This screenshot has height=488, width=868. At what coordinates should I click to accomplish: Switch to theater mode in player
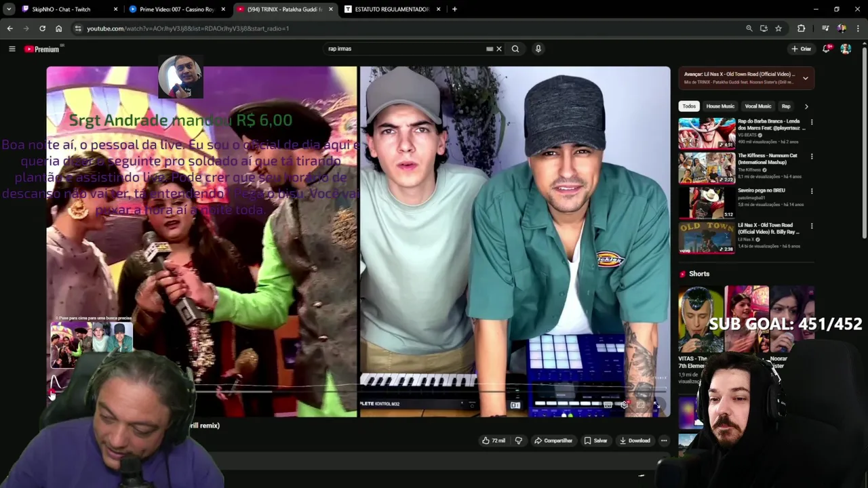coord(640,405)
